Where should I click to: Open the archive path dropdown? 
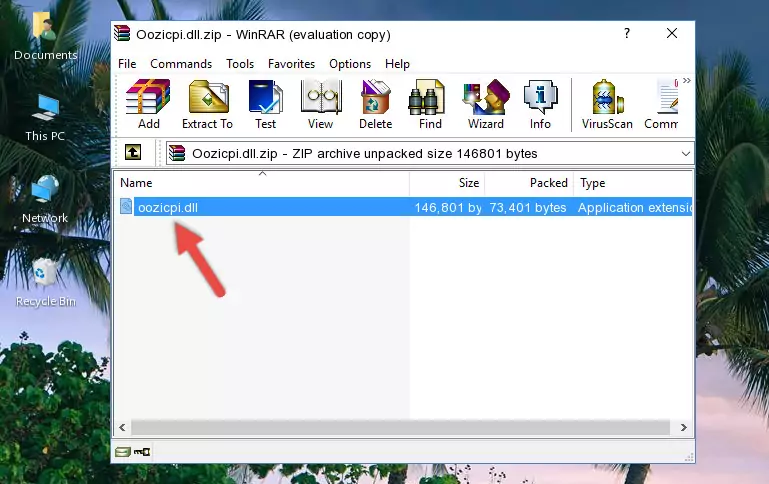[x=686, y=153]
